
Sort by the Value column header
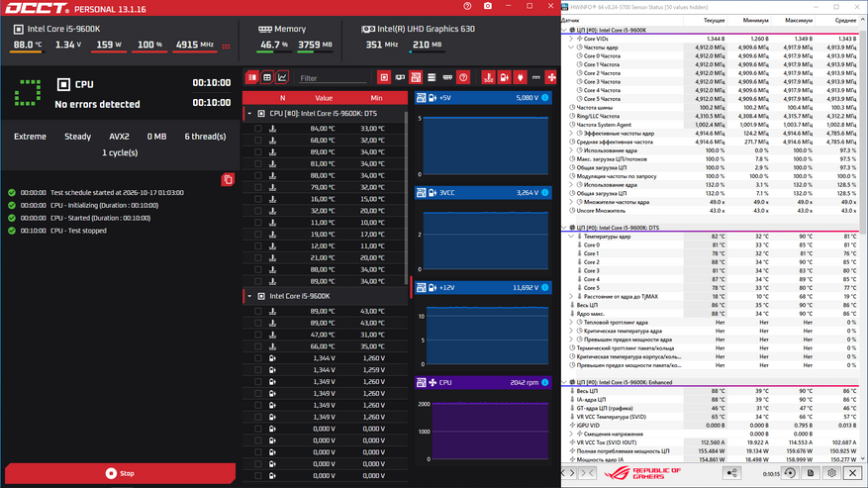[324, 98]
